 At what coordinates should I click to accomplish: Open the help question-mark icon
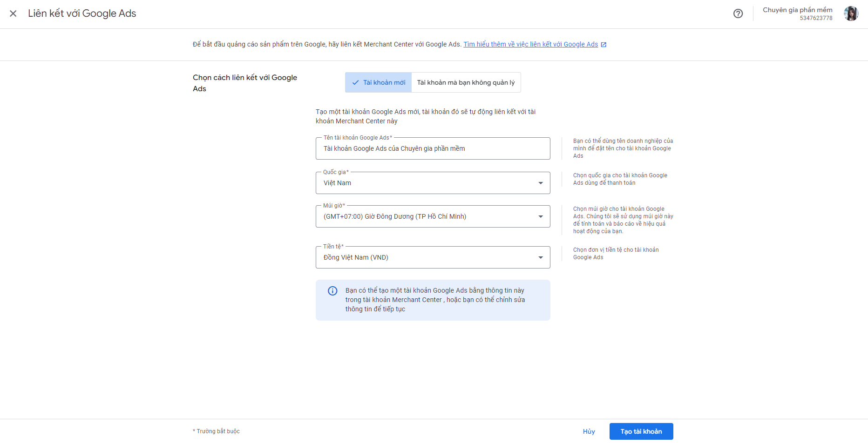[738, 13]
